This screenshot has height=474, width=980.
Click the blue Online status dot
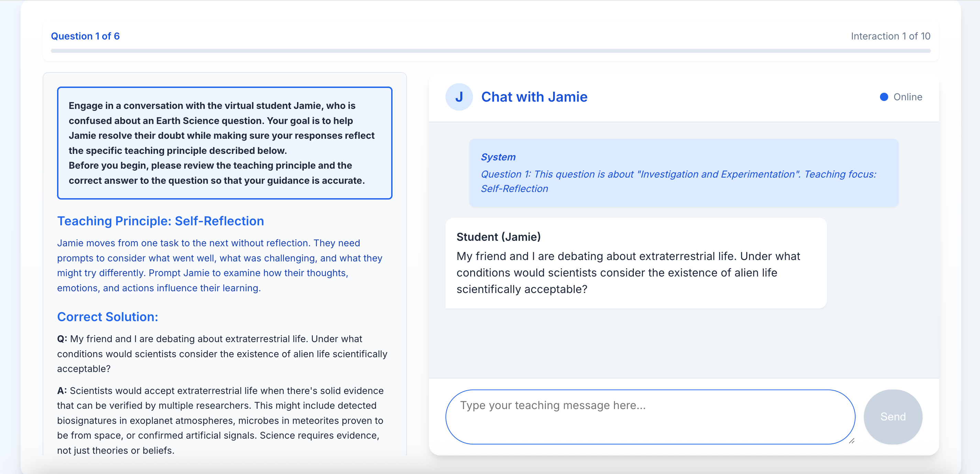[x=884, y=97]
